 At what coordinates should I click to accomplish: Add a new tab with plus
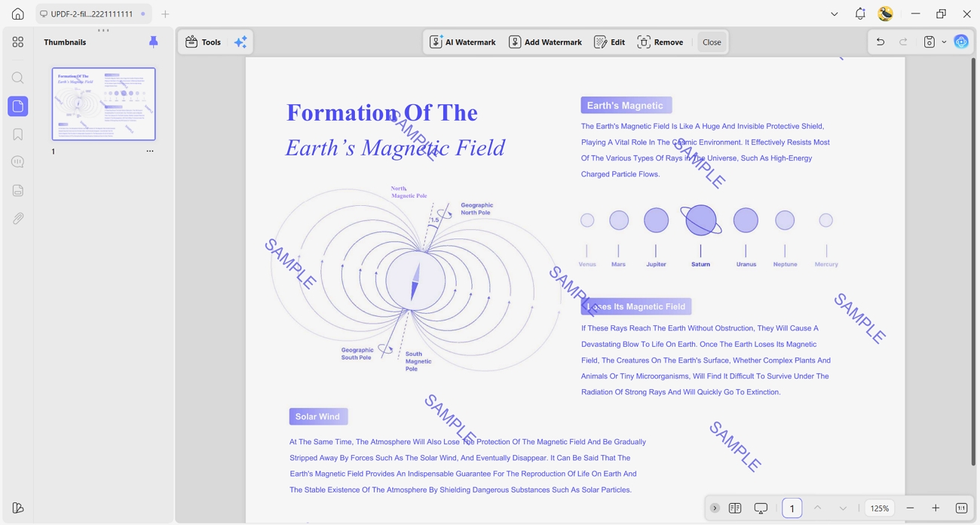(165, 14)
